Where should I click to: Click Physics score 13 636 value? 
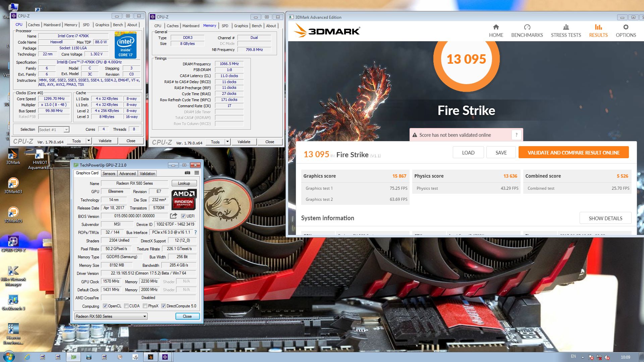coord(510,176)
